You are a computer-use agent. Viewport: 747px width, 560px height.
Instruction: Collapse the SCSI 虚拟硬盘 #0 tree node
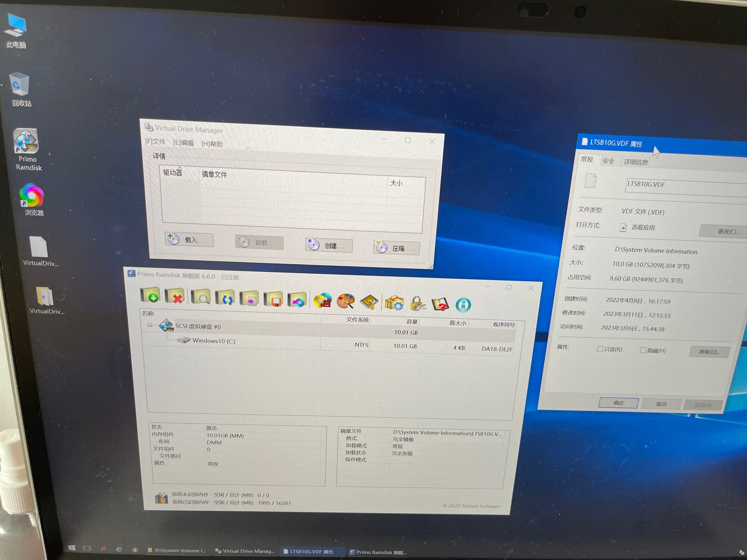(150, 325)
